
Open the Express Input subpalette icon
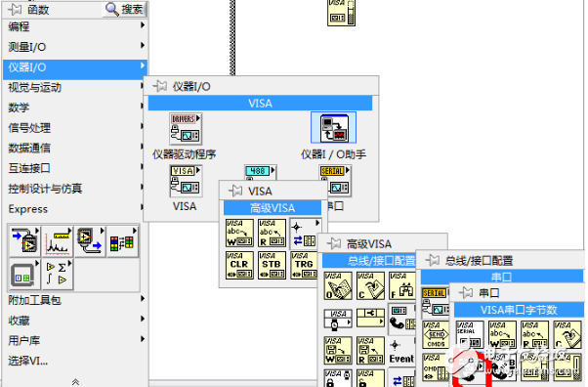(24, 241)
